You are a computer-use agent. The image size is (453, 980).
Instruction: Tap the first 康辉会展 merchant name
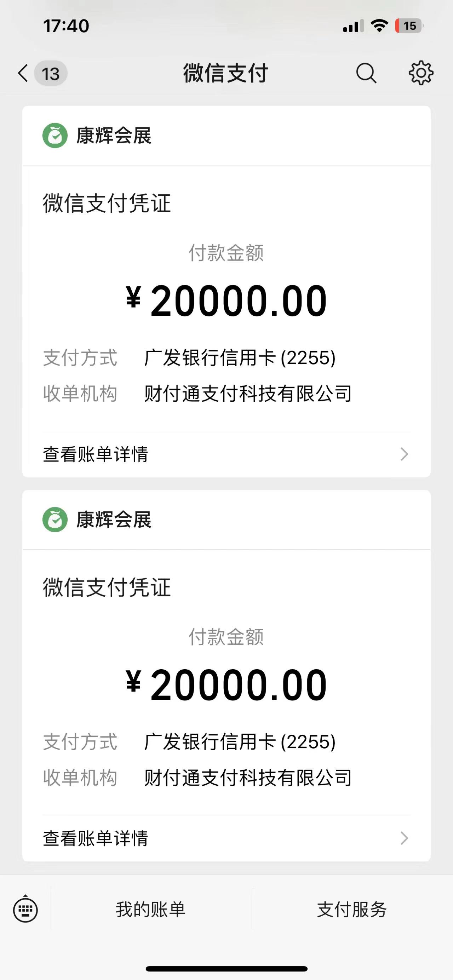(114, 136)
